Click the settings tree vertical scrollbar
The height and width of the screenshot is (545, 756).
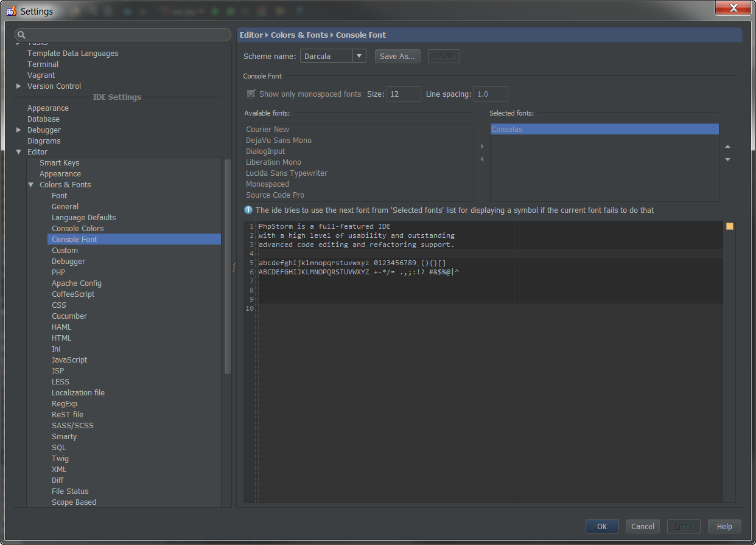(x=228, y=266)
